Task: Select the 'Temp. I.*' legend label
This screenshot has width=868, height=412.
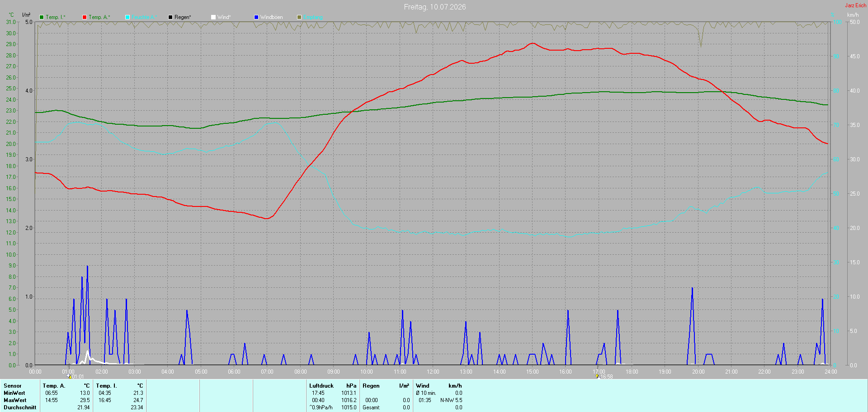Action: pos(56,17)
